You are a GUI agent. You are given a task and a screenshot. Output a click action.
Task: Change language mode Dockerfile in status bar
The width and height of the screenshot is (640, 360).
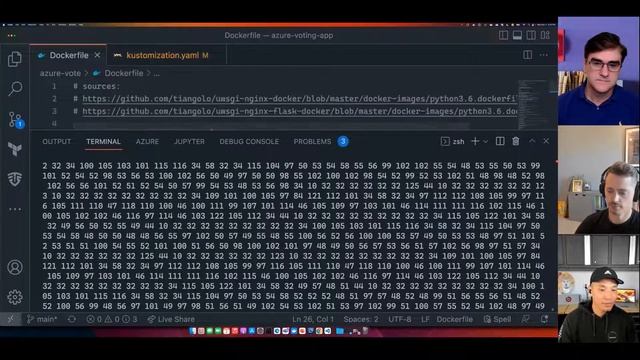pyautogui.click(x=455, y=319)
